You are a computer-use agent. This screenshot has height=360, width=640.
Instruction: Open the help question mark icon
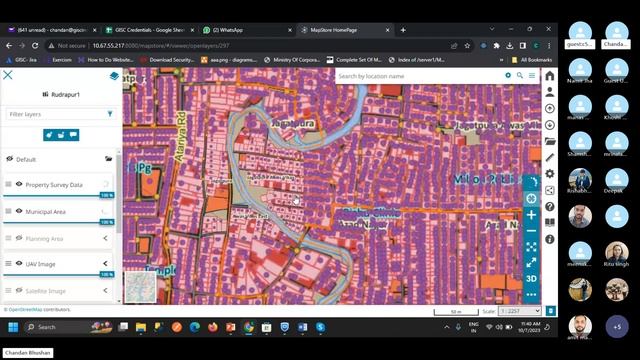tap(550, 207)
